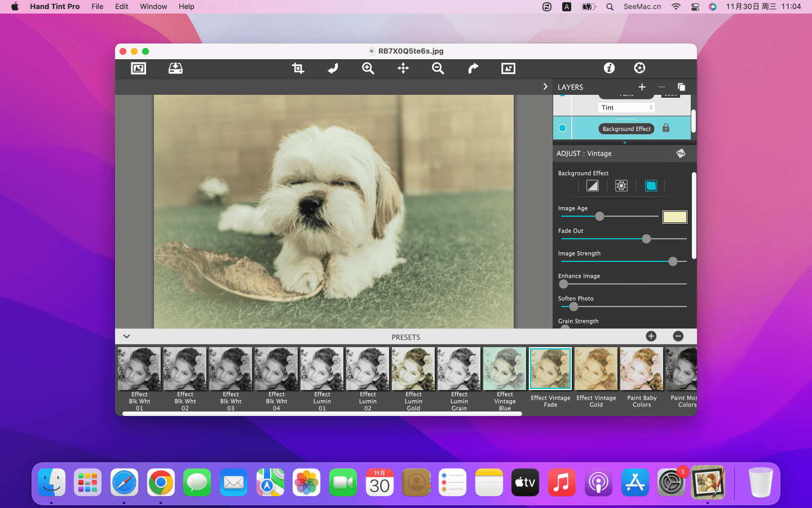The height and width of the screenshot is (508, 812).
Task: Select the Effect Vintage Gold preset thumbnail
Action: point(596,369)
